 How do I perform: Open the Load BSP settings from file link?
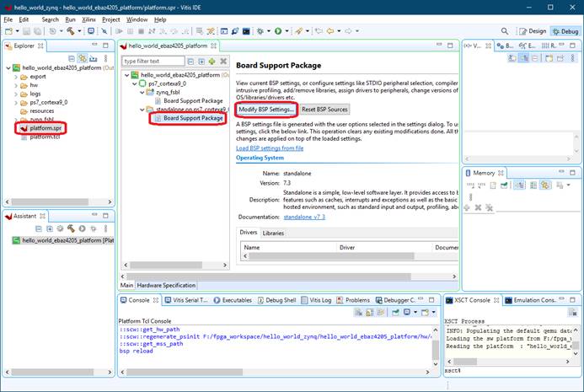coord(269,148)
